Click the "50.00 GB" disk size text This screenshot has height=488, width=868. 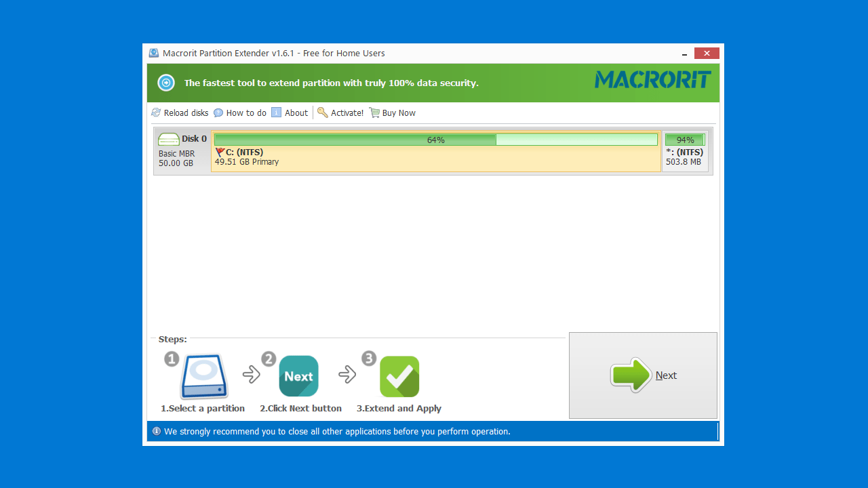pos(176,163)
